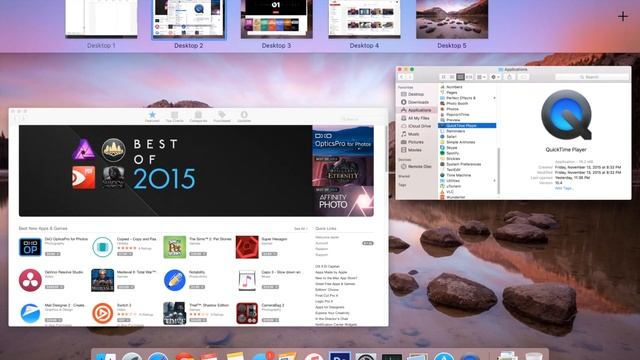The width and height of the screenshot is (640, 360).
Task: Select Desktop in Finder sidebar
Action: coord(416,94)
